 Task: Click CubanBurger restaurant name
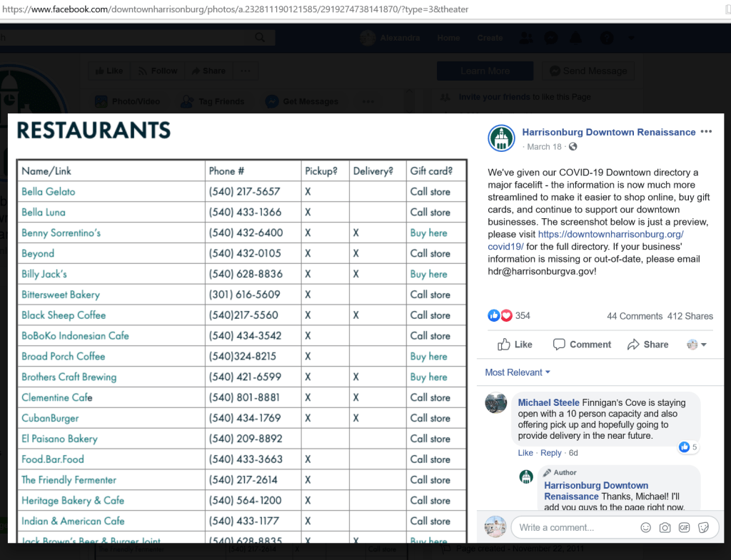click(50, 418)
